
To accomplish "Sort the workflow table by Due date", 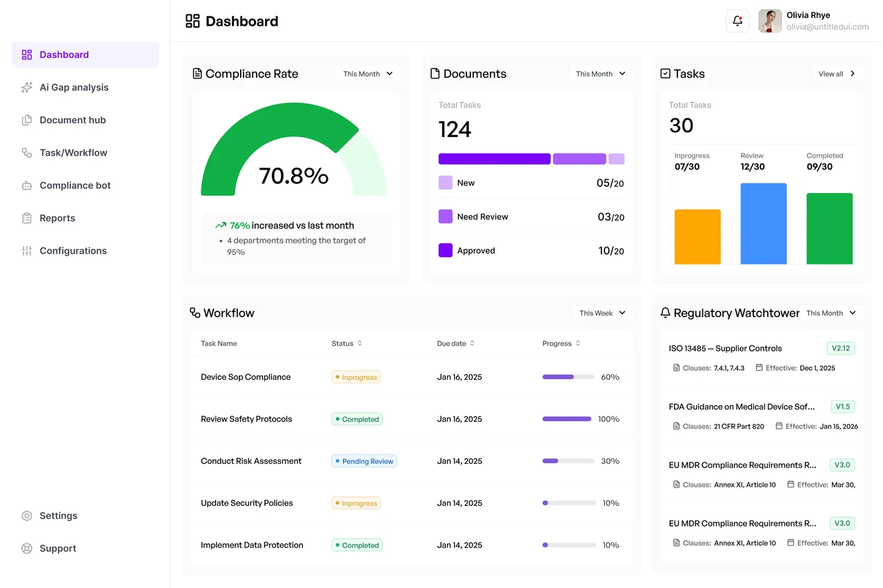I will point(456,343).
